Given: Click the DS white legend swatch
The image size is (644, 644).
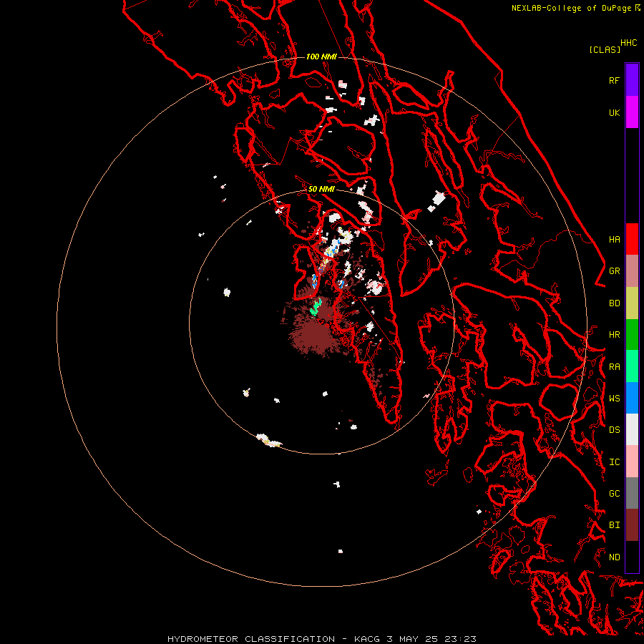Looking at the screenshot, I should (632, 429).
